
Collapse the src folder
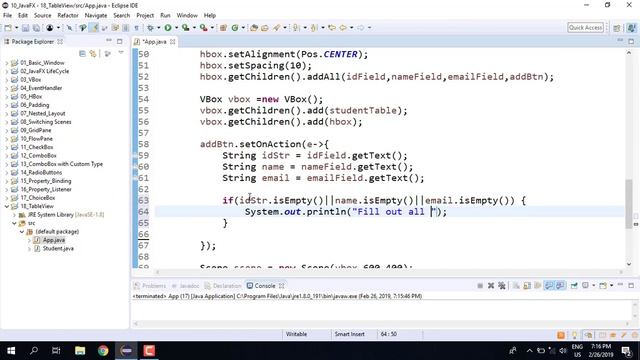tap(14, 223)
